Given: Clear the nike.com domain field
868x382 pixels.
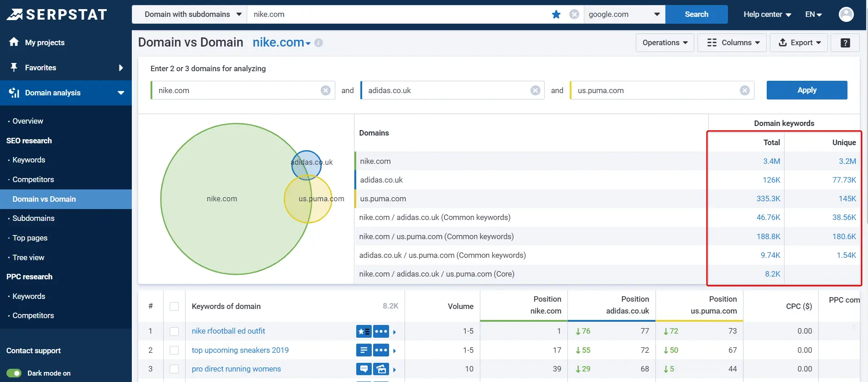Looking at the screenshot, I should click(326, 90).
